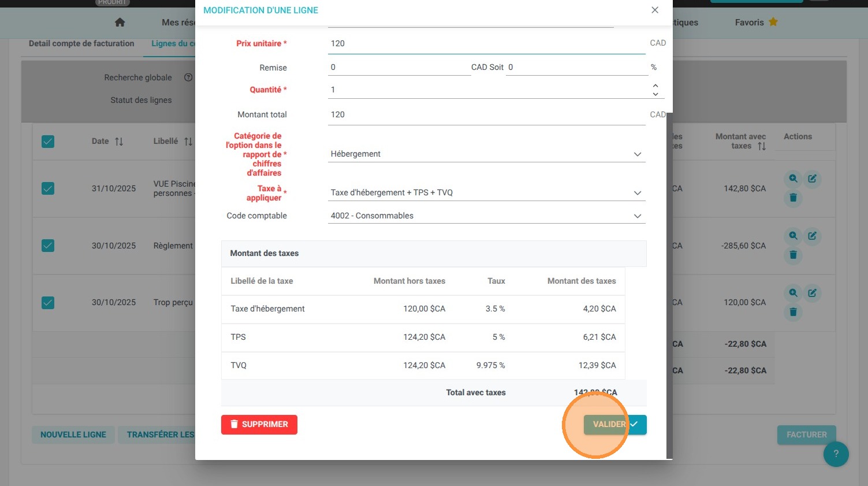Open Favoris with the star icon
Image resolution: width=868 pixels, height=486 pixels.
(756, 23)
